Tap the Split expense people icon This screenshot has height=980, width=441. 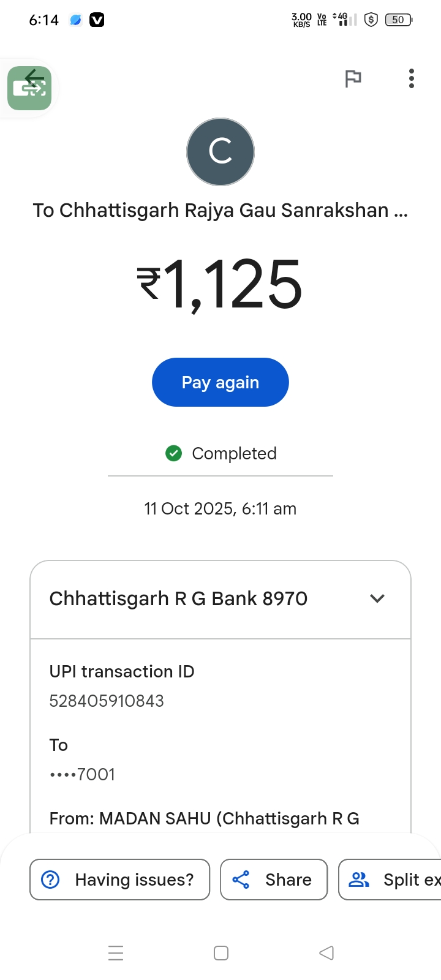click(x=358, y=880)
